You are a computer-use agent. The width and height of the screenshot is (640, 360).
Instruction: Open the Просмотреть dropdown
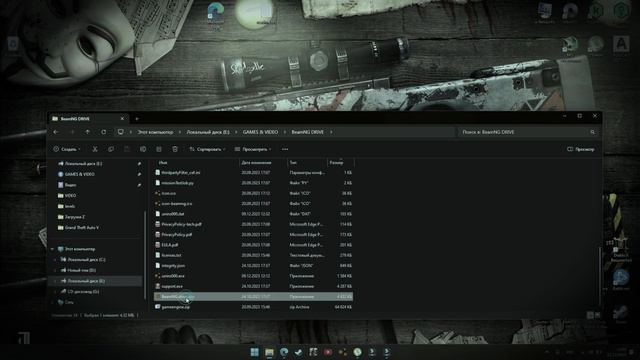pos(253,149)
